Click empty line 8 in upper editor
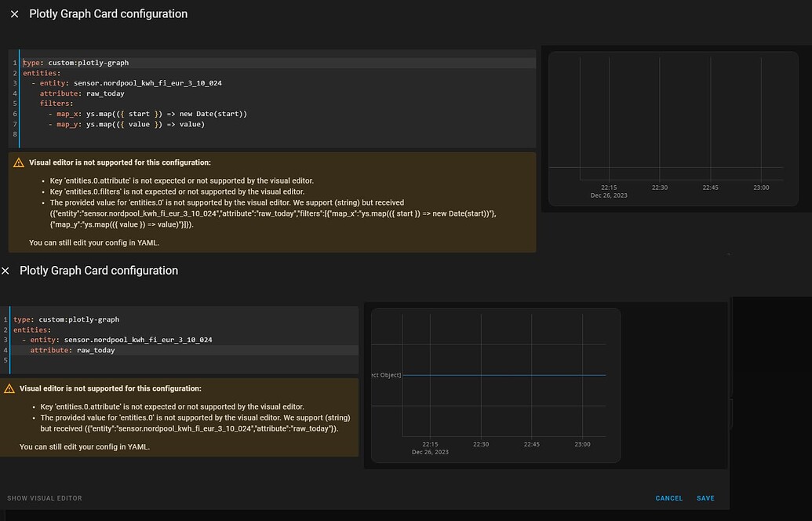The image size is (812, 521). point(278,134)
